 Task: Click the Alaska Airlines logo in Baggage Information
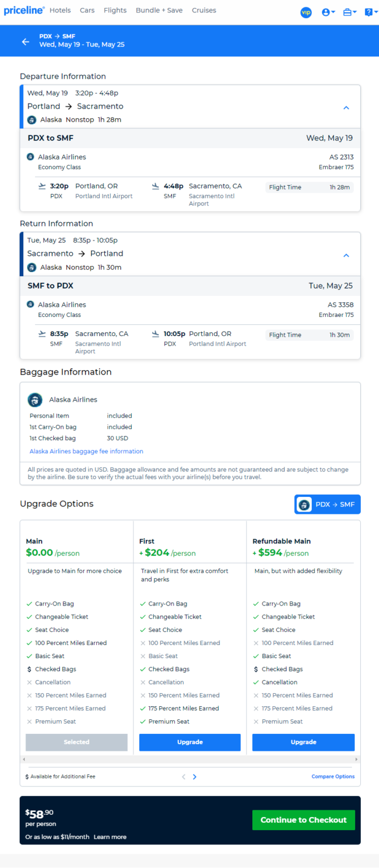[35, 400]
